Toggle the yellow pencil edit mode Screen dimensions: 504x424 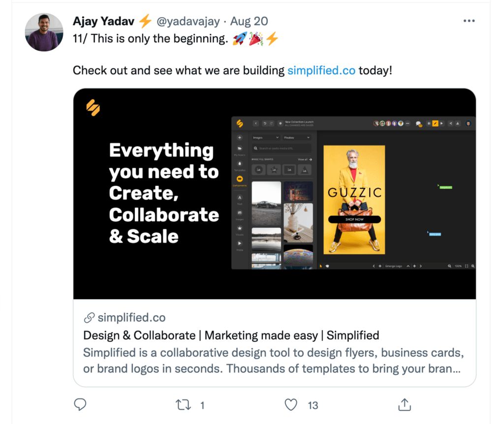435,123
